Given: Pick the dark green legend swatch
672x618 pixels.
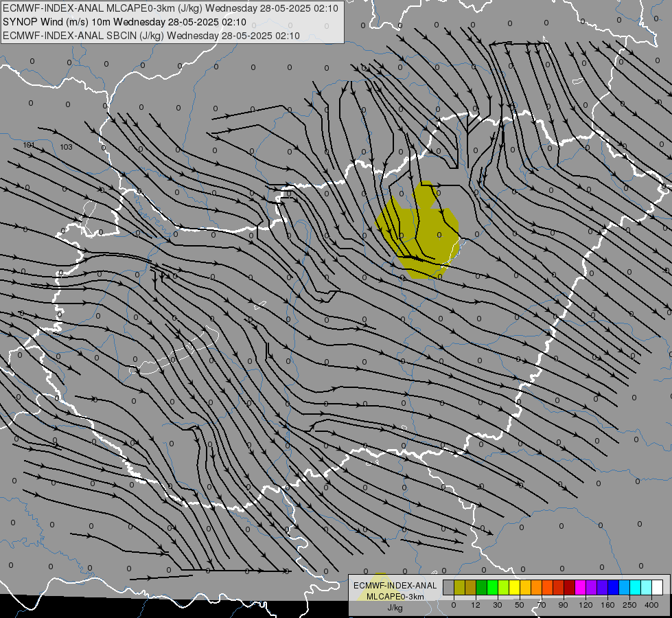Looking at the screenshot, I should (482, 587).
